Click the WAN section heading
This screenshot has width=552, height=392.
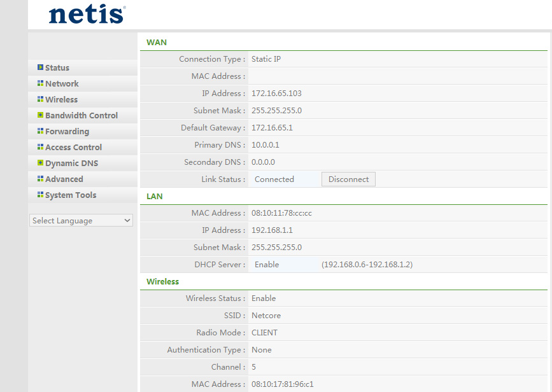coord(157,43)
